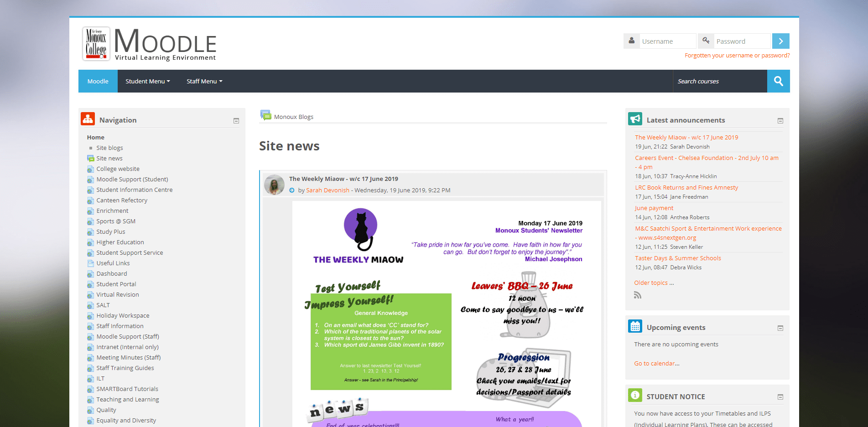Open Enrichment navigation link
Viewport: 868px width, 427px height.
click(112, 211)
